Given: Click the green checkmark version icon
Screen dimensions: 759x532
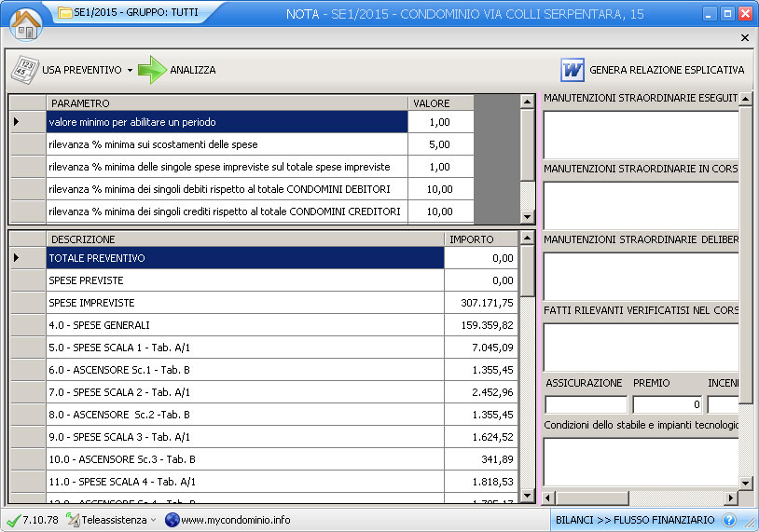Looking at the screenshot, I should point(12,520).
